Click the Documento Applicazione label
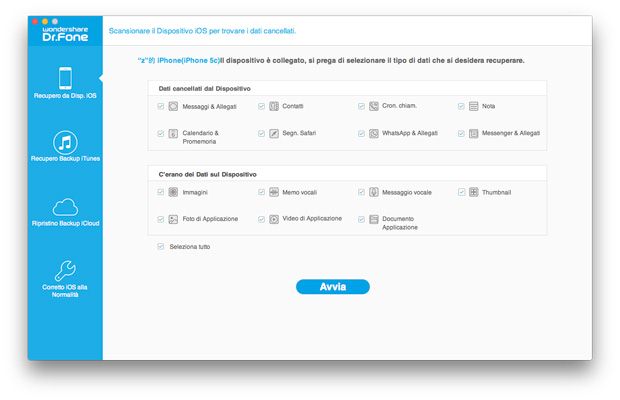This screenshot has width=620, height=400. point(398,222)
